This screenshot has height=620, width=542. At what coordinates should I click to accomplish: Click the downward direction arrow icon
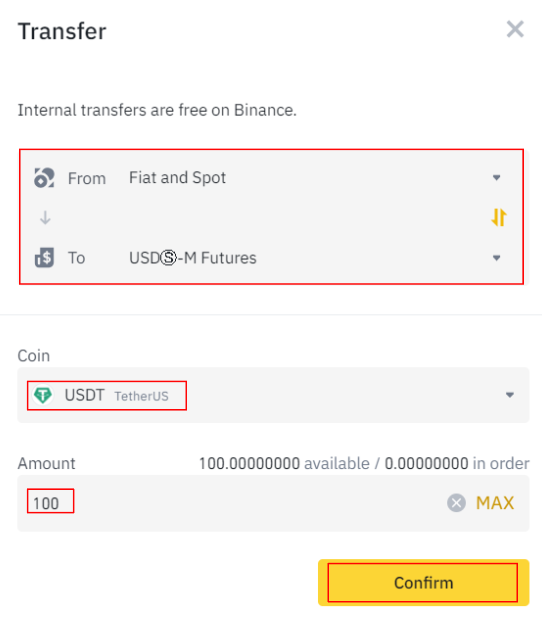[45, 217]
